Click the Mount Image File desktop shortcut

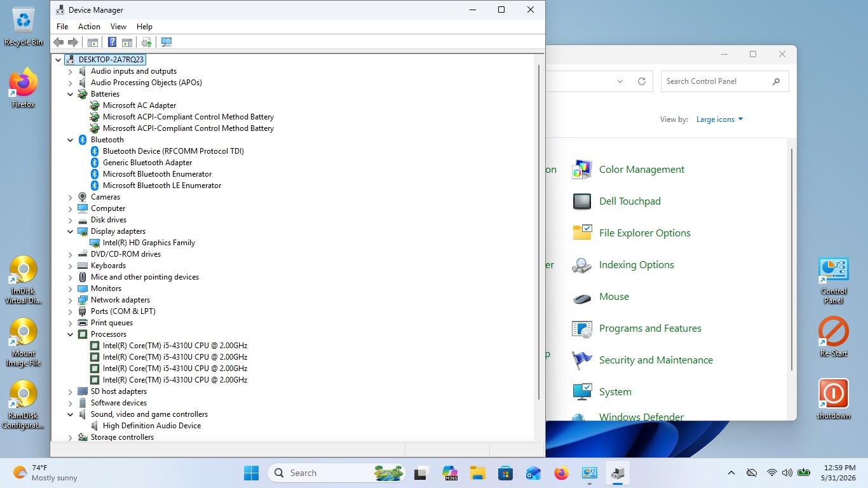coord(24,342)
